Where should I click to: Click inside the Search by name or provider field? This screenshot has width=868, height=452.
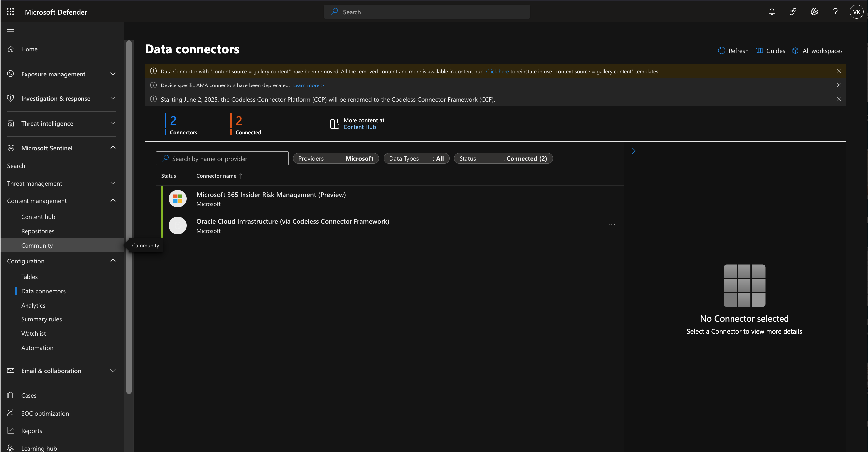pyautogui.click(x=222, y=158)
